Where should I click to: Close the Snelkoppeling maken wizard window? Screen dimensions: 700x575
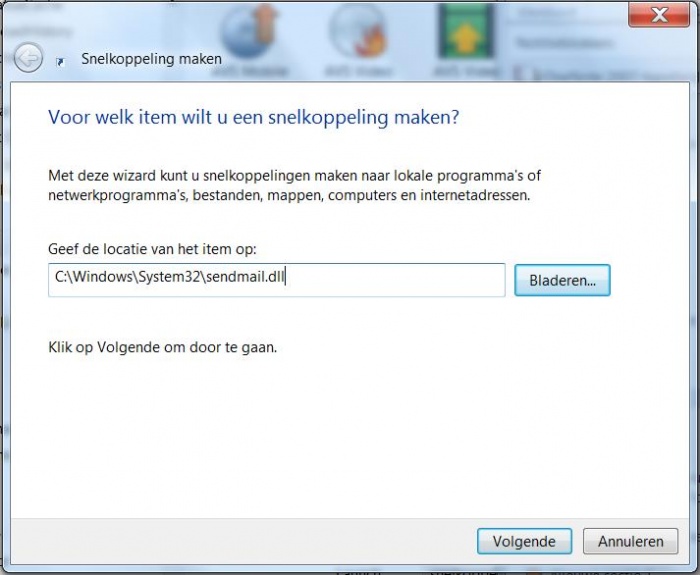(x=658, y=15)
